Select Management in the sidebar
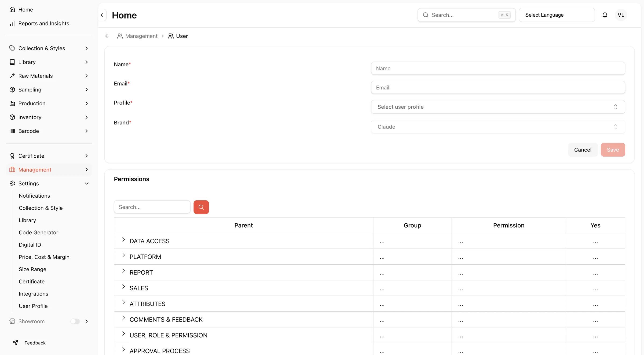 click(49, 170)
